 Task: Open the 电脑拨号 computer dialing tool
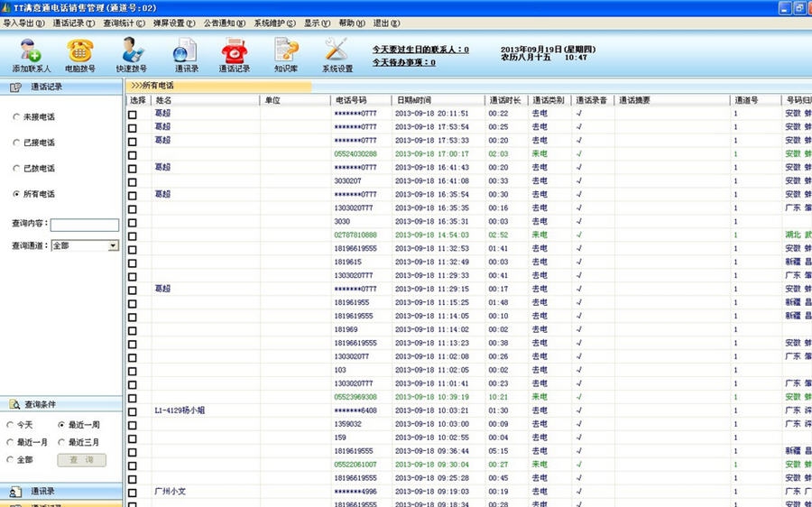point(79,52)
